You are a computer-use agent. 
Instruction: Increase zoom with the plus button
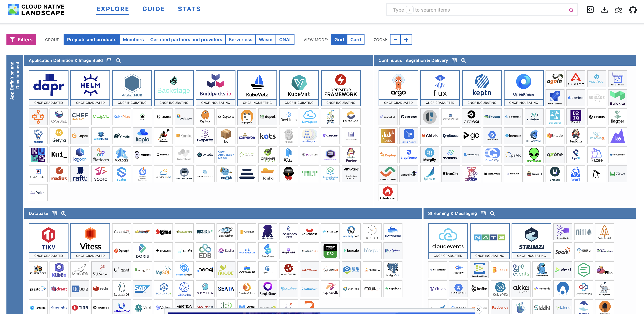point(406,39)
